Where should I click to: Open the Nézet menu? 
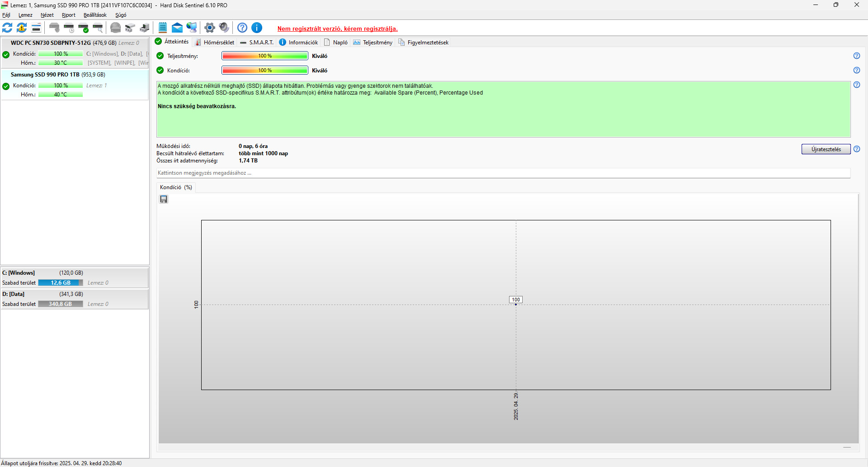coord(47,15)
